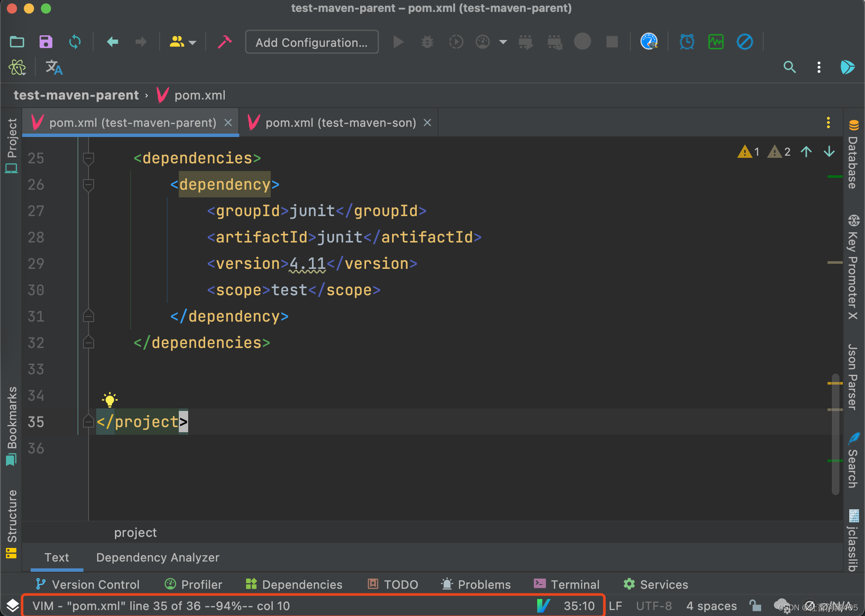Viewport: 865px width, 616px height.
Task: Collapse the dependency fold at line 26
Action: click(88, 185)
